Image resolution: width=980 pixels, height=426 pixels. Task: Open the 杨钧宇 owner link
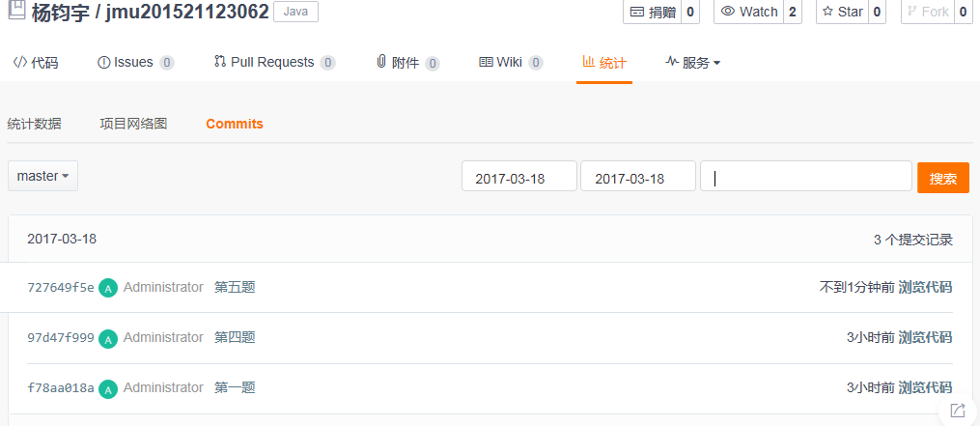click(59, 12)
